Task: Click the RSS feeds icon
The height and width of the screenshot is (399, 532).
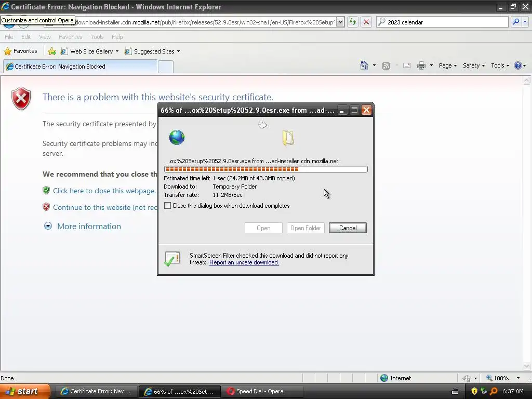Action: pyautogui.click(x=386, y=66)
